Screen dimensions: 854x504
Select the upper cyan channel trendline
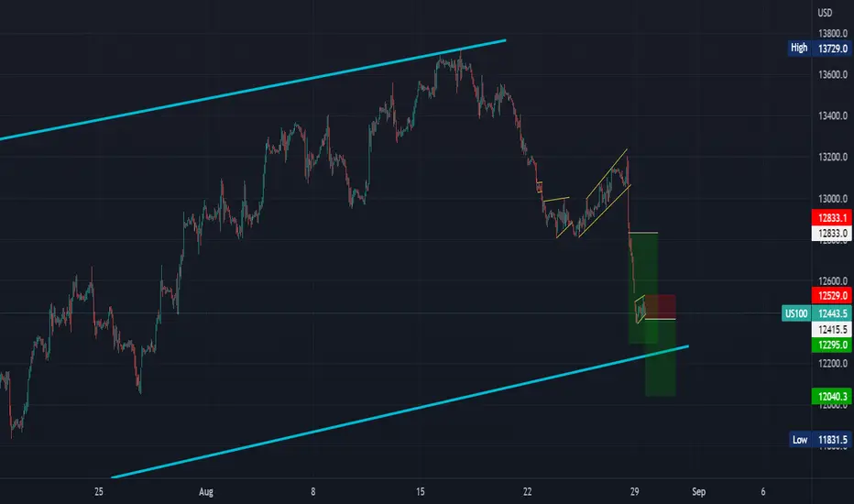point(253,90)
